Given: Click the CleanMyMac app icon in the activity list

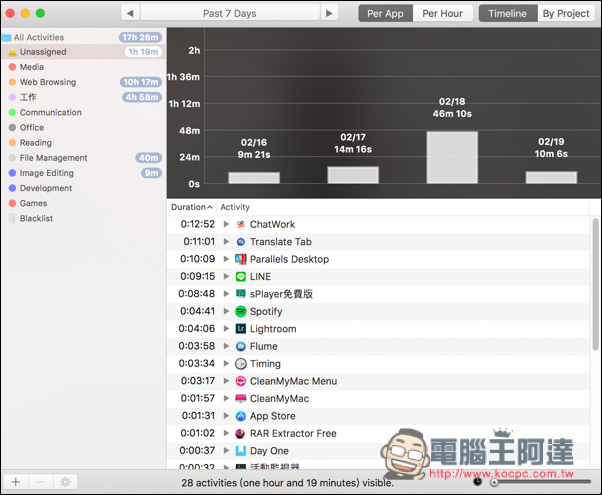Looking at the screenshot, I should coord(241,399).
